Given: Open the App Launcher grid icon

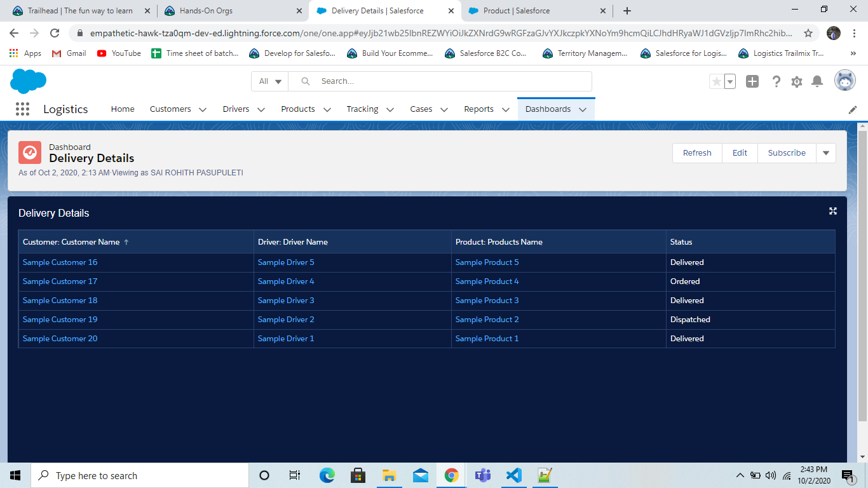Looking at the screenshot, I should (22, 109).
